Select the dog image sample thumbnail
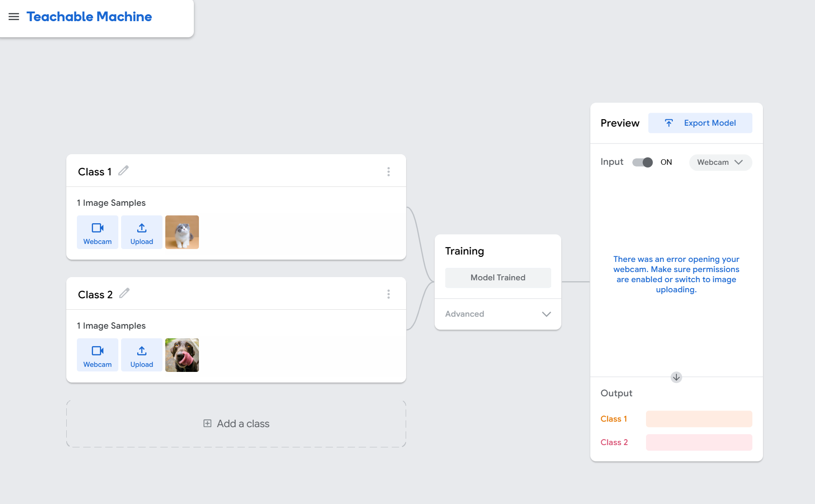Viewport: 815px width, 504px height. point(182,355)
